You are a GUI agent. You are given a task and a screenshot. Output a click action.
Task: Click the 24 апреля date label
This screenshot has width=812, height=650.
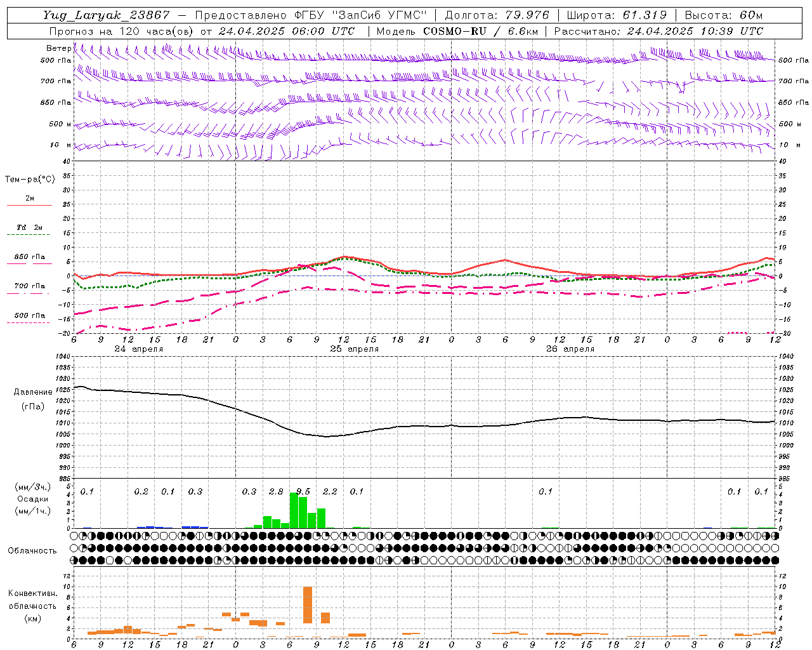[x=139, y=349]
